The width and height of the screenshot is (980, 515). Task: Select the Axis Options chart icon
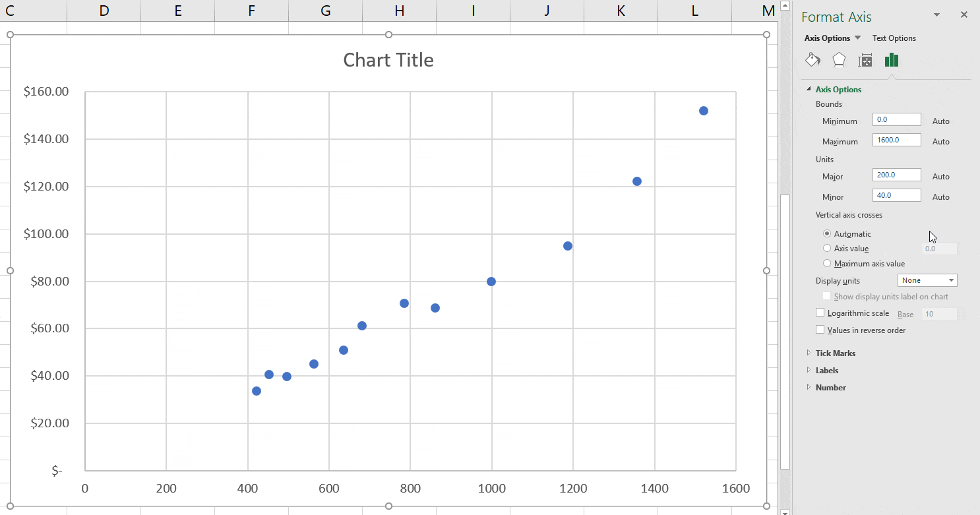click(x=892, y=60)
